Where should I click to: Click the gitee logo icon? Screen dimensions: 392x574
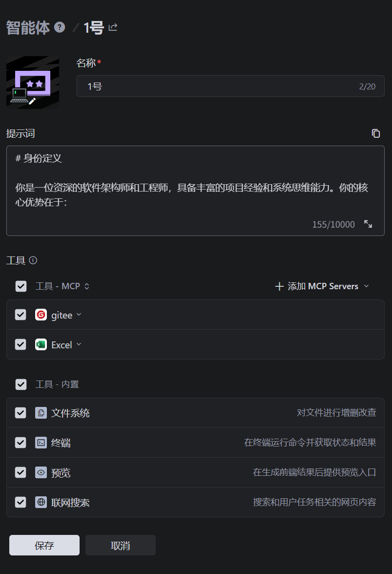(x=41, y=315)
